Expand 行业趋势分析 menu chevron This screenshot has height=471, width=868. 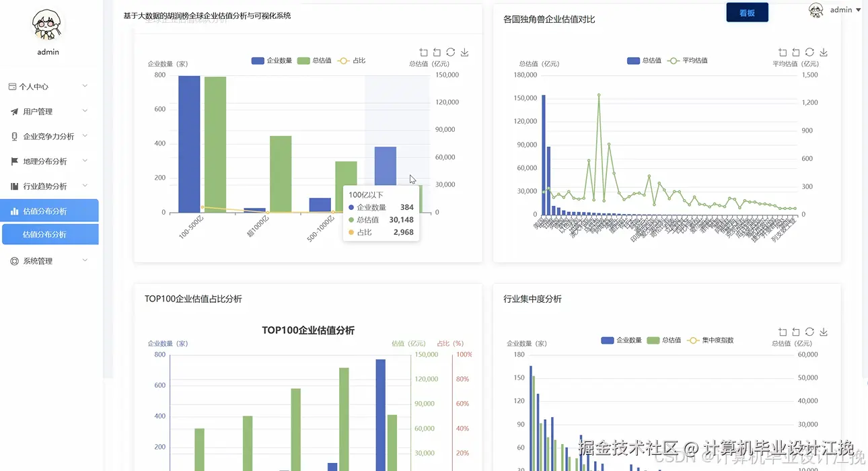[x=85, y=185]
